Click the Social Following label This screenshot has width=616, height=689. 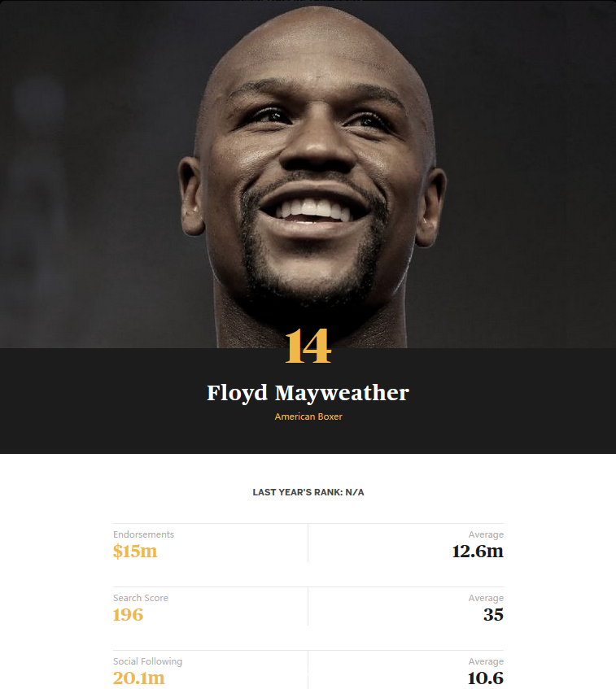(147, 661)
